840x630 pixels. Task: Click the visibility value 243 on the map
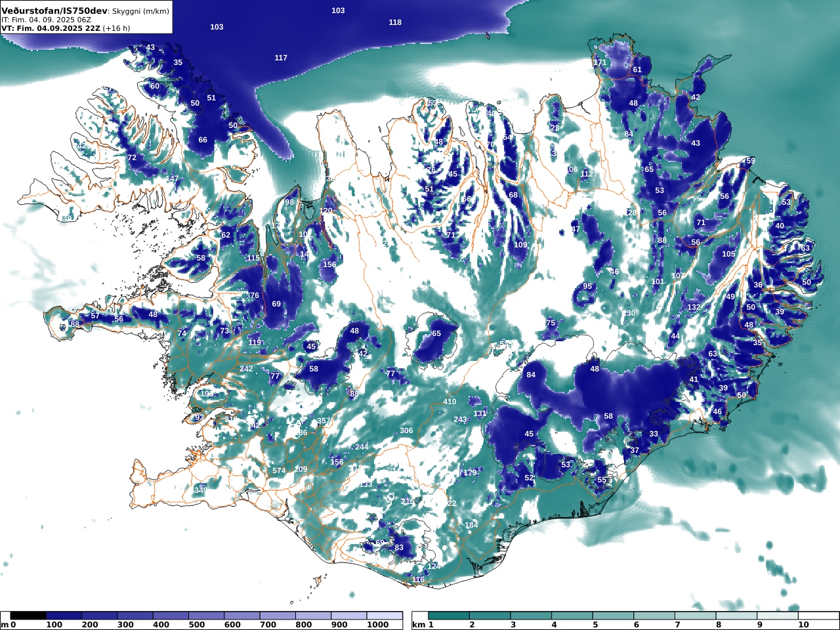[460, 419]
